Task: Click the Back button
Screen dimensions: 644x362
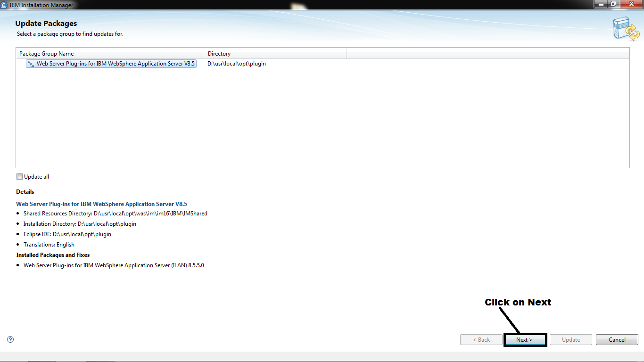Action: (x=481, y=339)
